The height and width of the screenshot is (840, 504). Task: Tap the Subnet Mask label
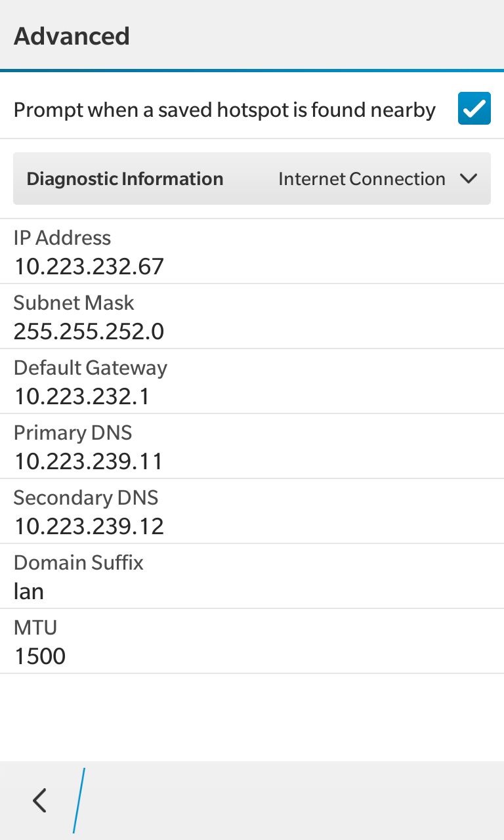73,303
